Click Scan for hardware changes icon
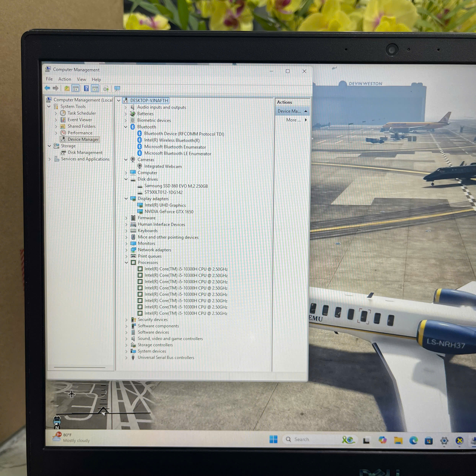Image resolution: width=476 pixels, height=476 pixels. tap(117, 88)
